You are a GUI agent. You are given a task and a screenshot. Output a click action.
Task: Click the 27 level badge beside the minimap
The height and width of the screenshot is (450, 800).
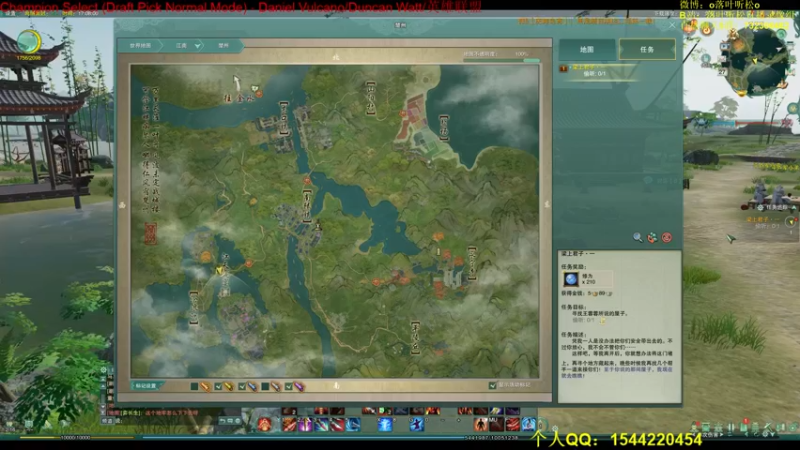722,72
